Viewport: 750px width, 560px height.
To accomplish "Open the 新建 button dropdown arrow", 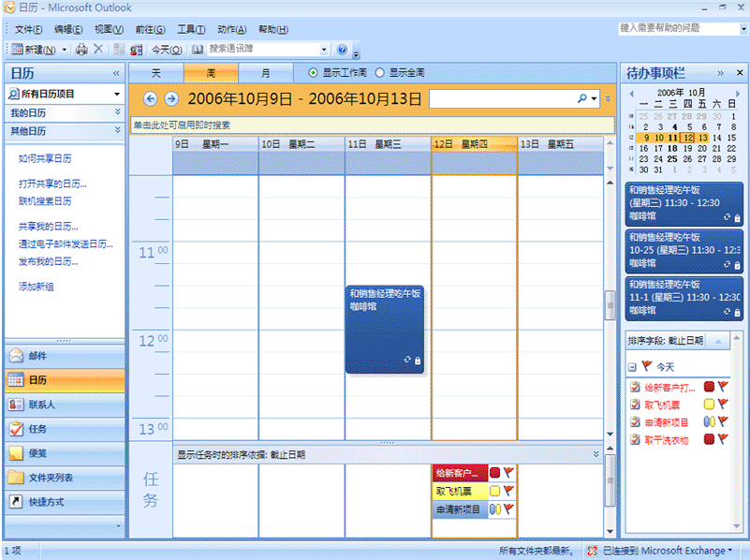I will (65, 50).
